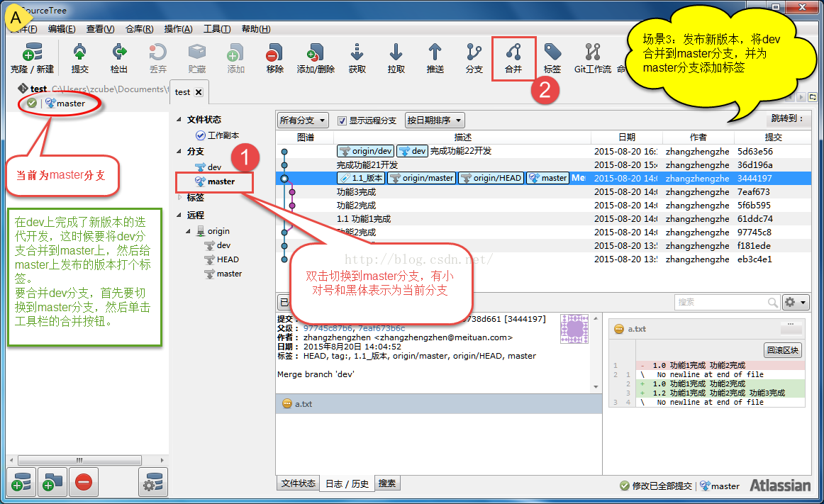Viewport: 824px width, 504px height.
Task: Click the Stash (贮藏) toolbar icon
Action: point(196,58)
